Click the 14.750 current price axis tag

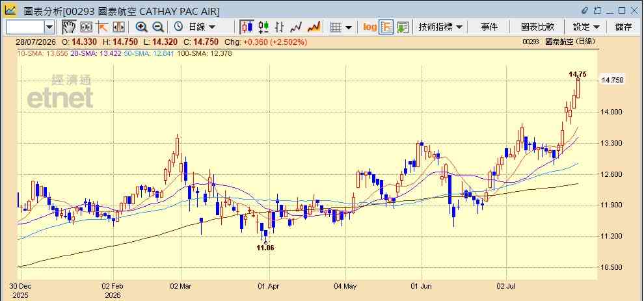[x=612, y=80]
